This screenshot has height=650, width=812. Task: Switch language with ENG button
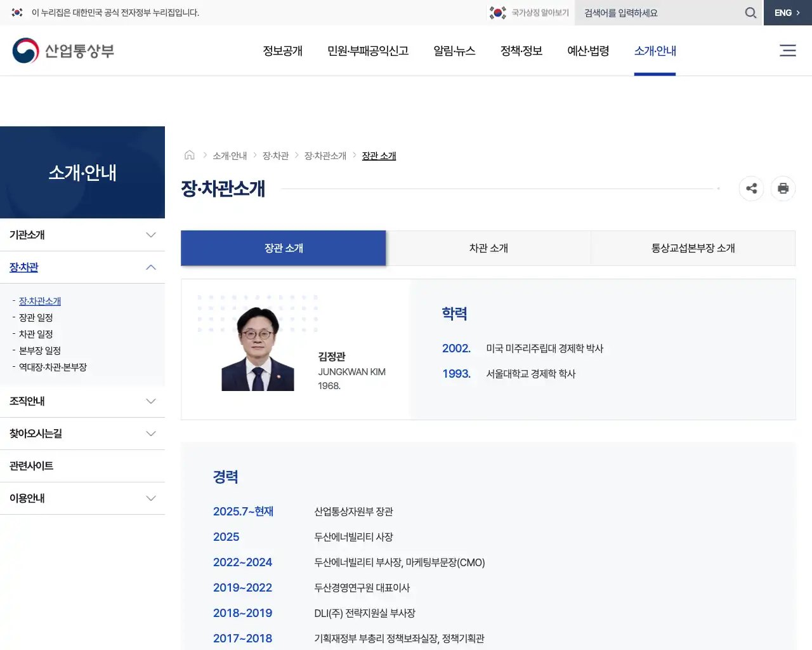pyautogui.click(x=787, y=13)
